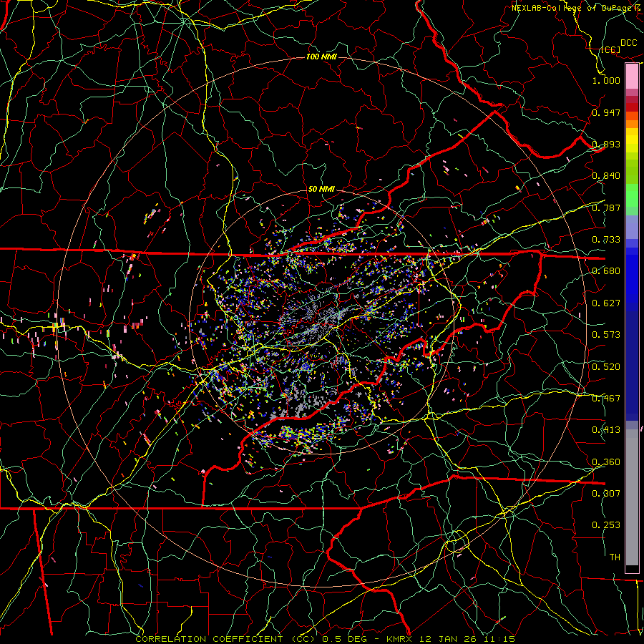Click the CORRELATION COEFFICIENT caption text

point(209,639)
